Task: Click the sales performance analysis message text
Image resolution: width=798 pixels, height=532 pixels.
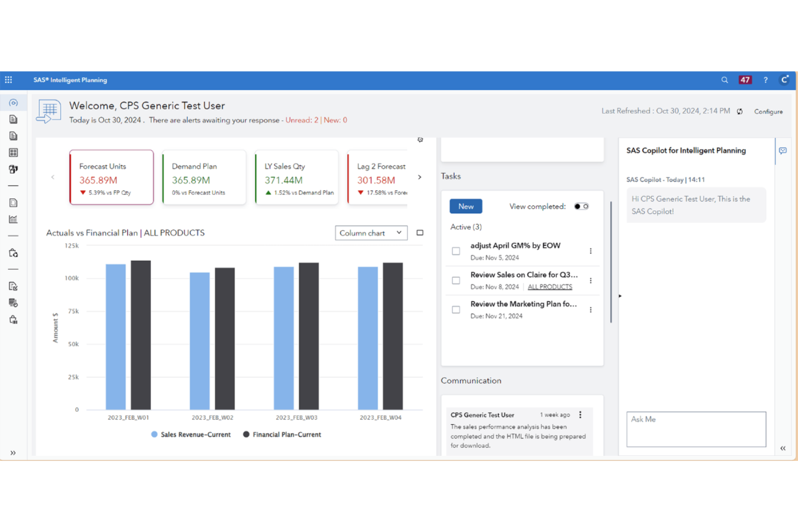Action: tap(518, 436)
